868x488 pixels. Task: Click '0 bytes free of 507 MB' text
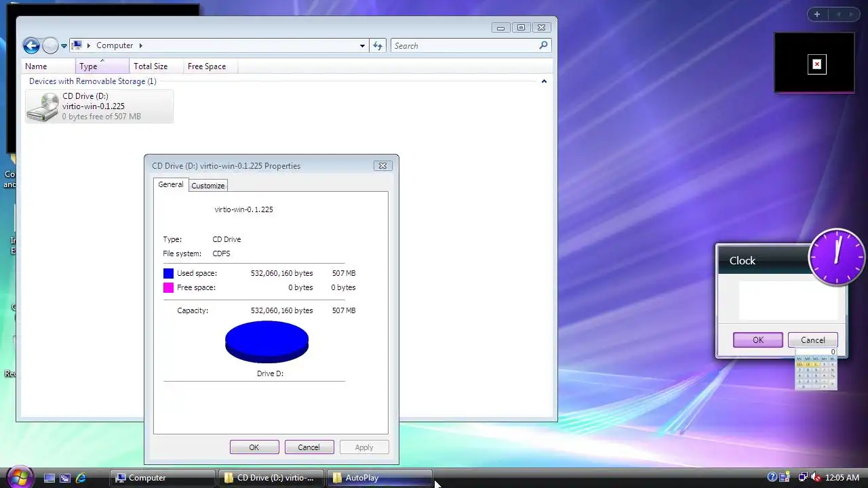pyautogui.click(x=102, y=117)
